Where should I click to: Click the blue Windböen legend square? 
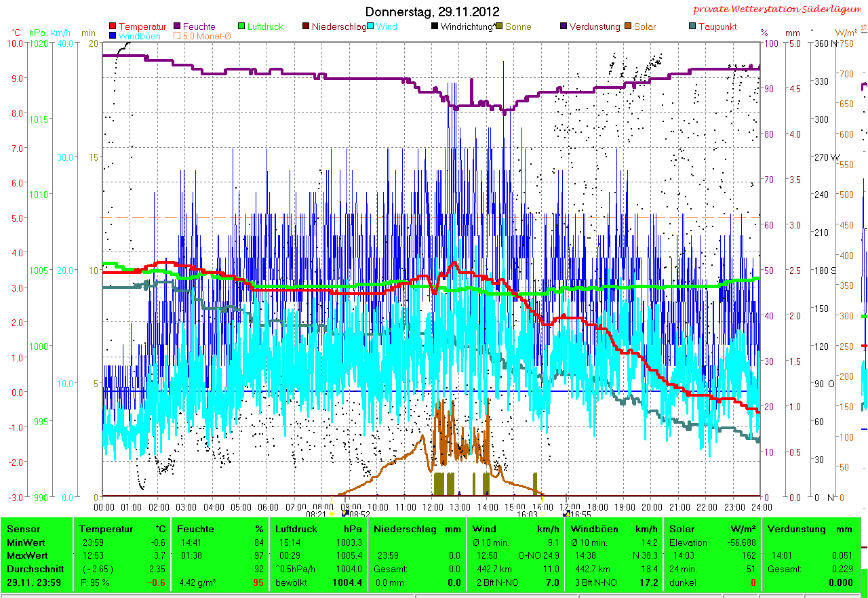click(113, 36)
